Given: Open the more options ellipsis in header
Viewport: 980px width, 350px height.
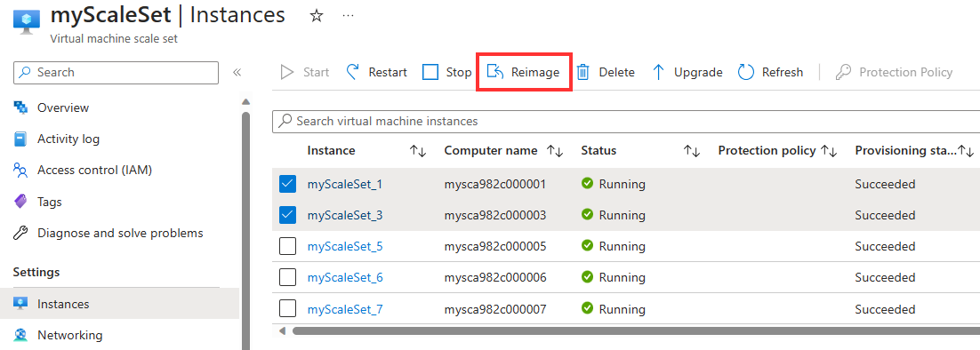Looking at the screenshot, I should [x=349, y=16].
